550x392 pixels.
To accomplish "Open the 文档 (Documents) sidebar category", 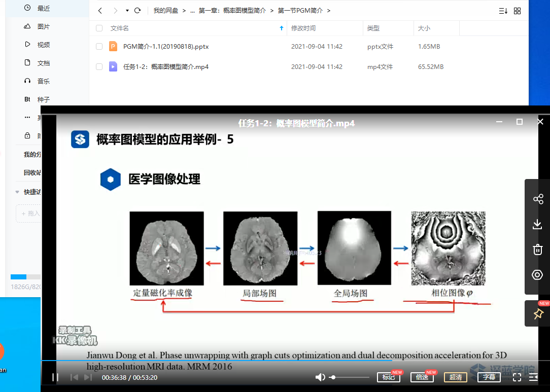I will tap(44, 63).
